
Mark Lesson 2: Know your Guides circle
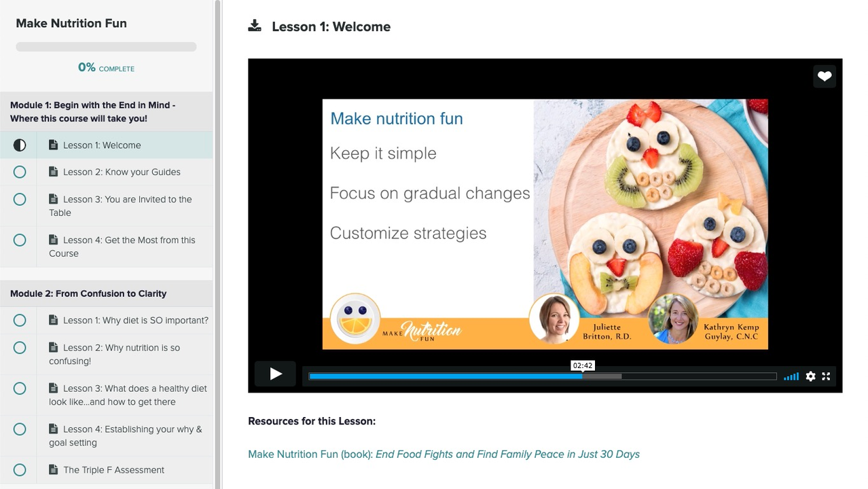[x=20, y=172]
